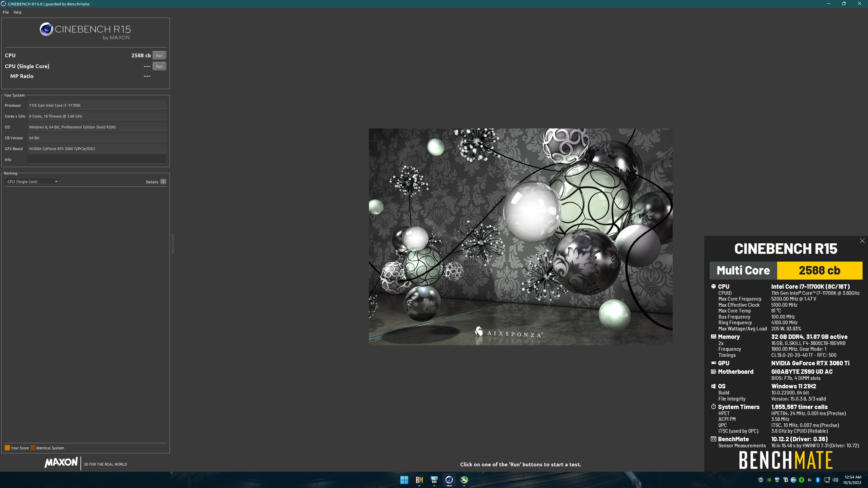Open the HWiNFO taskbar icon
The height and width of the screenshot is (488, 868).
pyautogui.click(x=434, y=480)
